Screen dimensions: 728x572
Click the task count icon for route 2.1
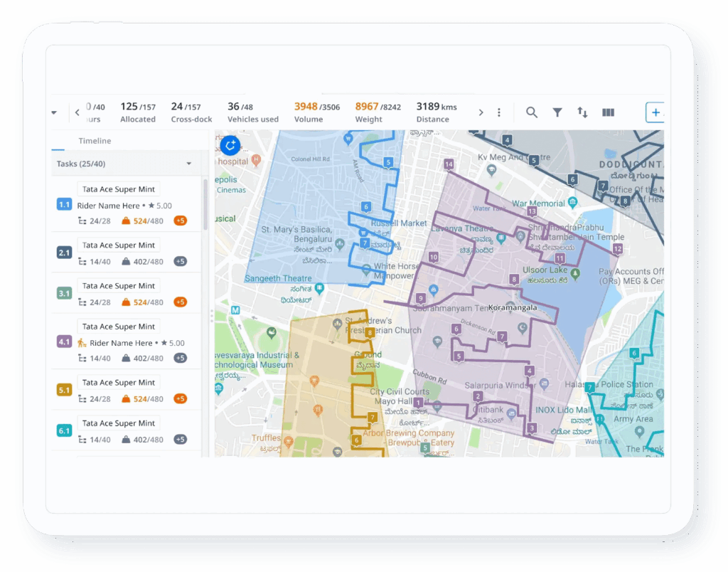(x=80, y=261)
